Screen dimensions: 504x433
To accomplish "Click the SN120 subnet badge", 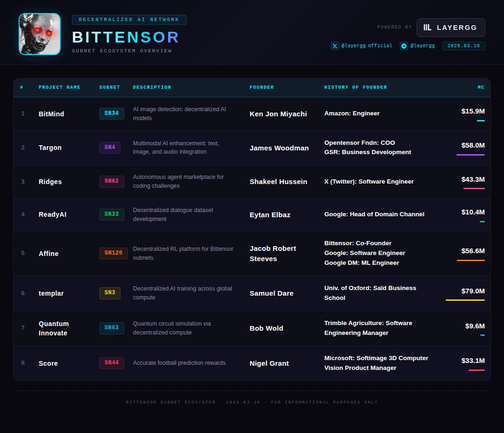I will [x=113, y=253].
